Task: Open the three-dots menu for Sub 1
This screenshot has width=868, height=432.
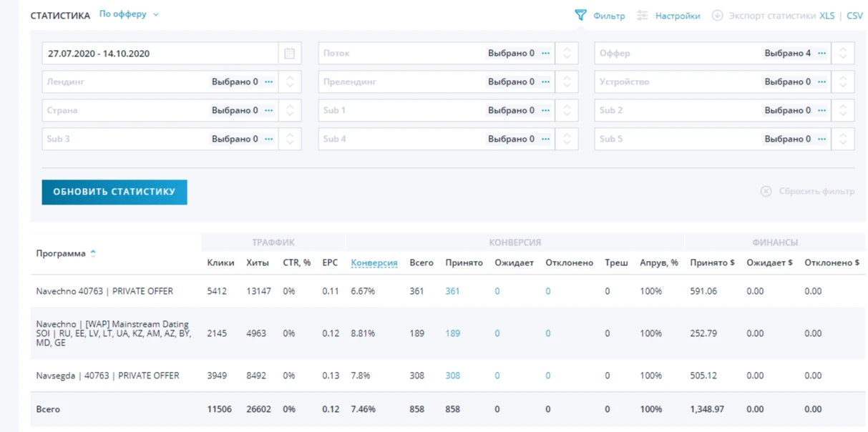Action: [x=546, y=110]
